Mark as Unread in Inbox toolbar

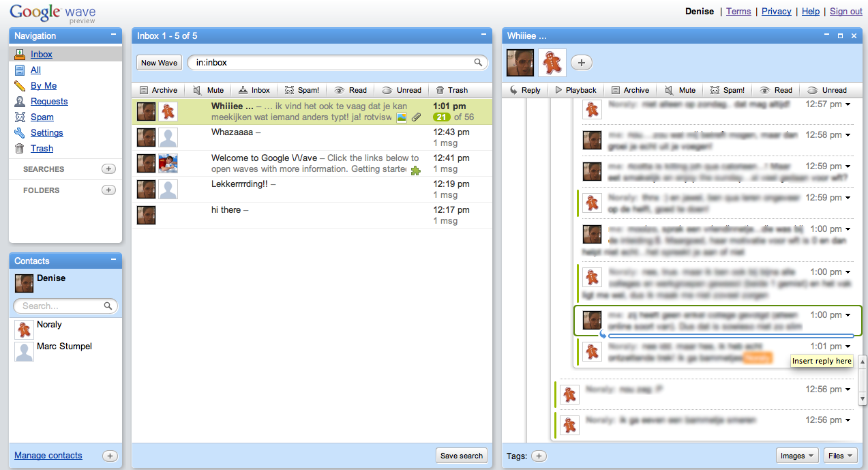401,90
